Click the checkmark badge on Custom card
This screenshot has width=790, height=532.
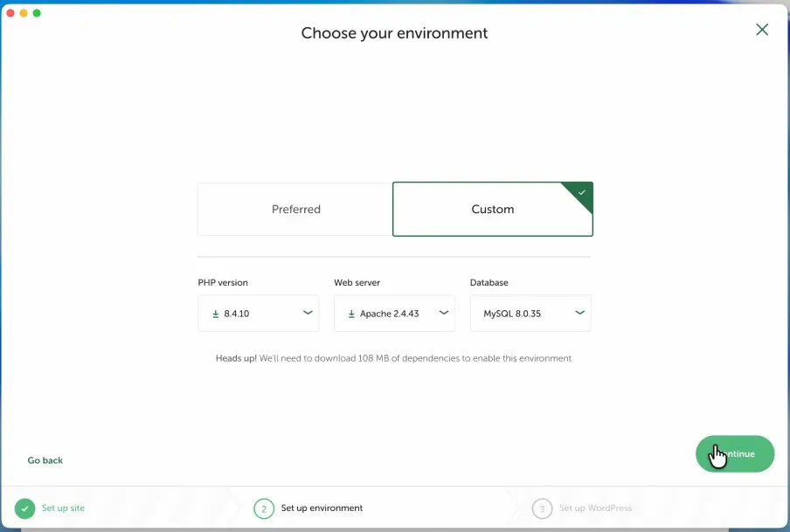tap(582, 192)
